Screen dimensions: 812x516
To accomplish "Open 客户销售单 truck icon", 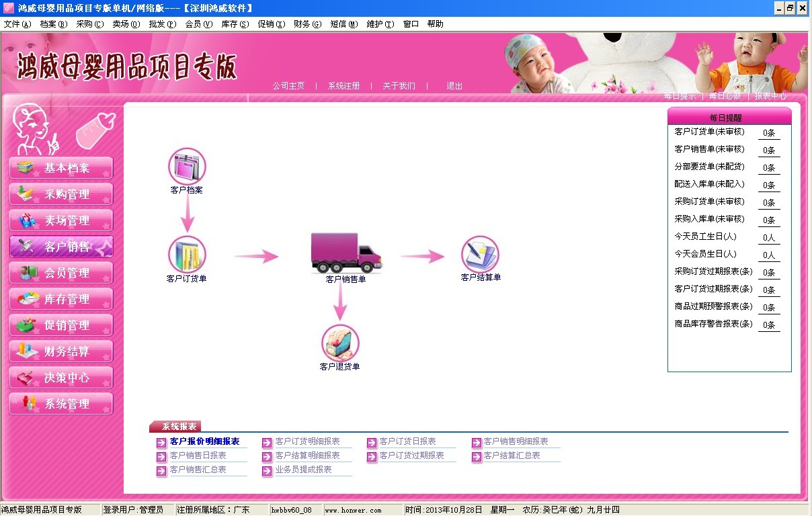I will click(346, 253).
